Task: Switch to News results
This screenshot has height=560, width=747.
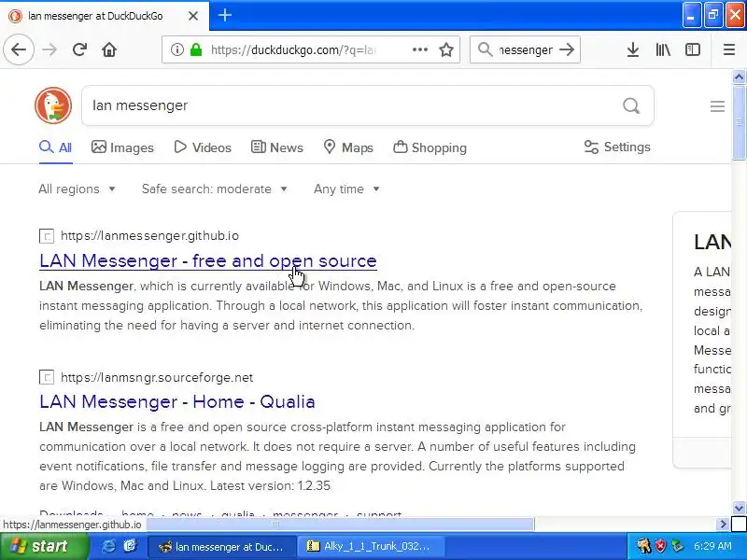Action: tap(276, 147)
